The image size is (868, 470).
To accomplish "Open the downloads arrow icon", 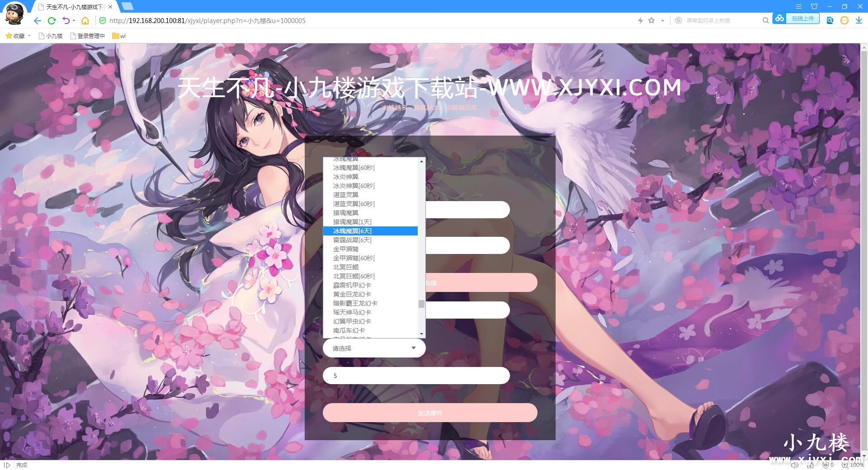I will 859,20.
